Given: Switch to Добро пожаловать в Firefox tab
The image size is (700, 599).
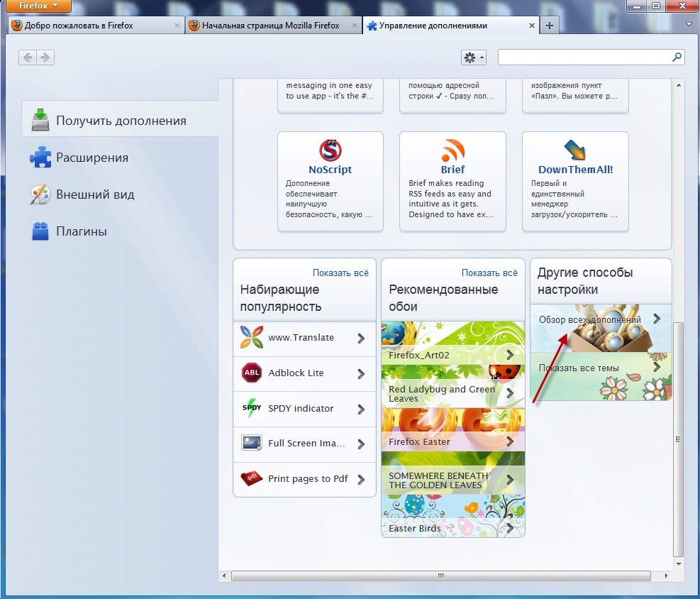Looking at the screenshot, I should tap(96, 26).
